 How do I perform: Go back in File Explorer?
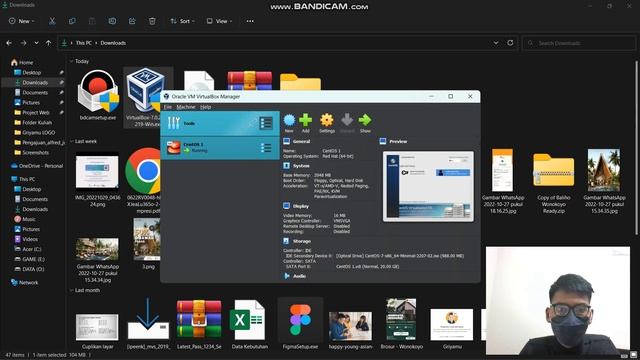(x=9, y=43)
